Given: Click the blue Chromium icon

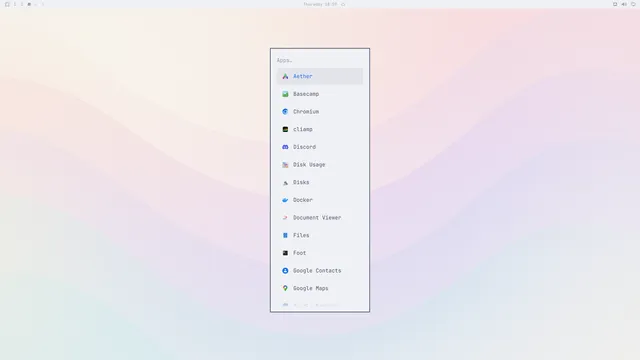Looking at the screenshot, I should coord(285,111).
